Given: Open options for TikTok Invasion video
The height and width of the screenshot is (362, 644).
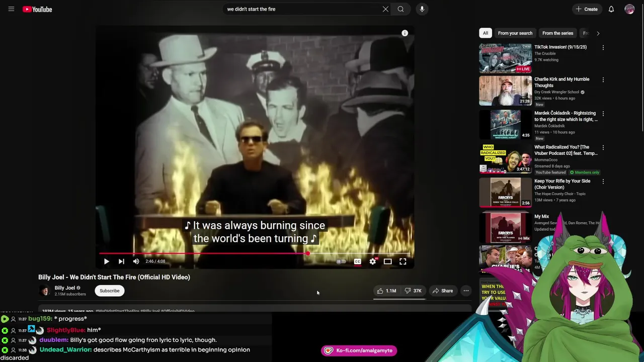Looking at the screenshot, I should pos(603,48).
